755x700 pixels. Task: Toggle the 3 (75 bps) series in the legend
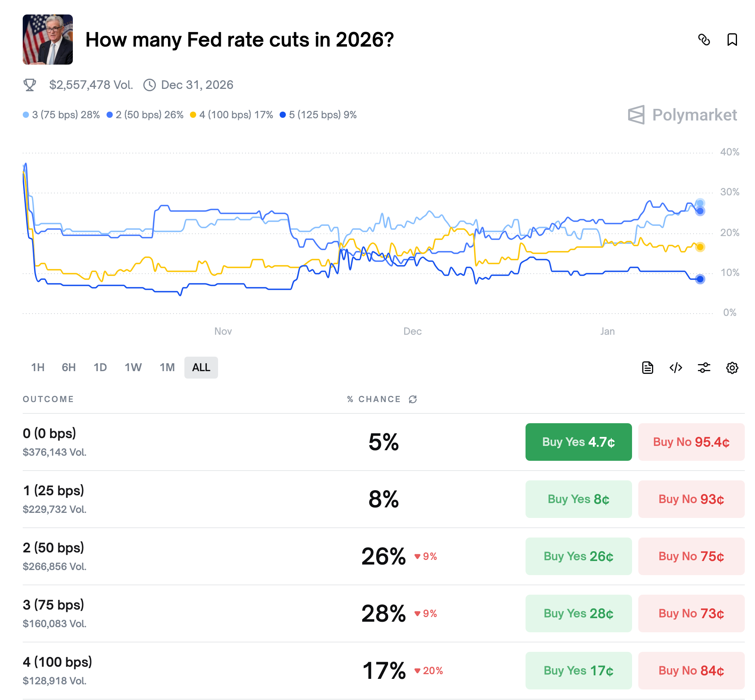pos(61,115)
